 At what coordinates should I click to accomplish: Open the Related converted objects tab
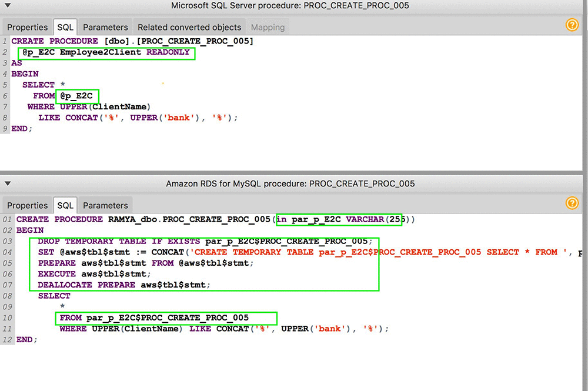click(189, 27)
